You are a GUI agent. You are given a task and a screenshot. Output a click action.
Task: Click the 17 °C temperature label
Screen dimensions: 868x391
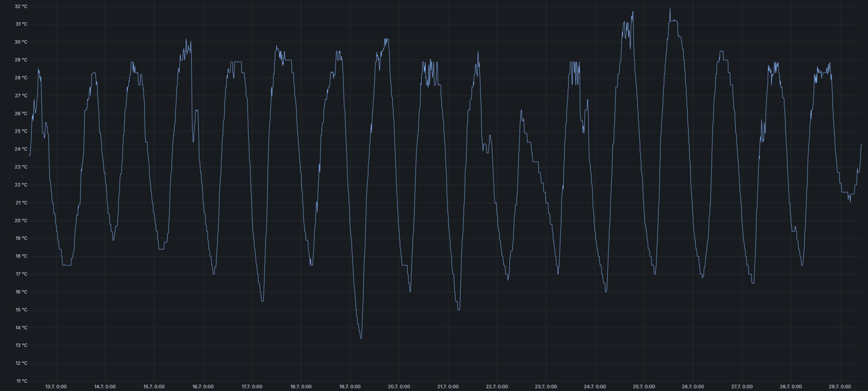point(21,274)
